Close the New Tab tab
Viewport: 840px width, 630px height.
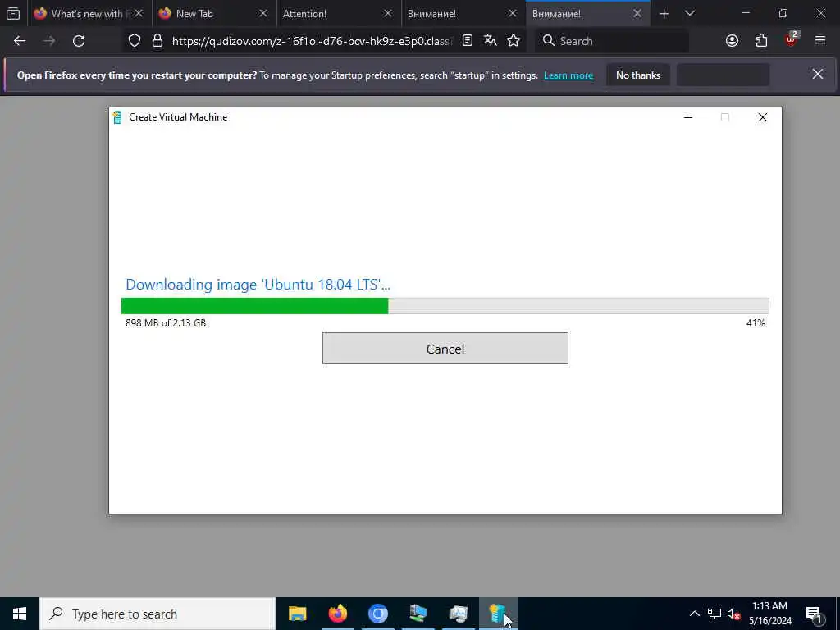tap(263, 14)
